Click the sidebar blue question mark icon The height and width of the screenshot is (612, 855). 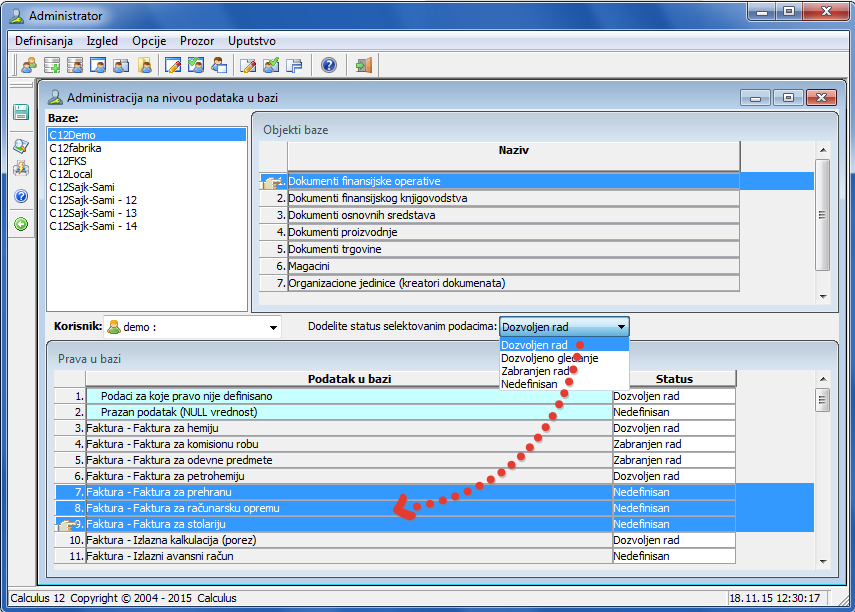(x=20, y=197)
